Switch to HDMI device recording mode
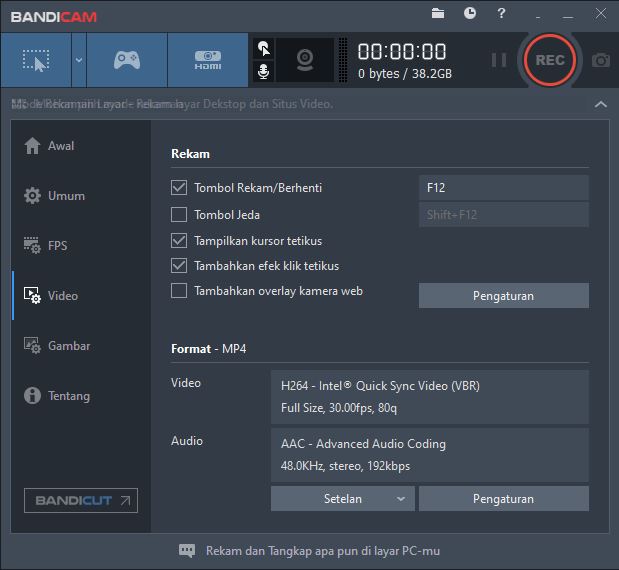Viewport: 619px width, 570px height. pyautogui.click(x=208, y=60)
